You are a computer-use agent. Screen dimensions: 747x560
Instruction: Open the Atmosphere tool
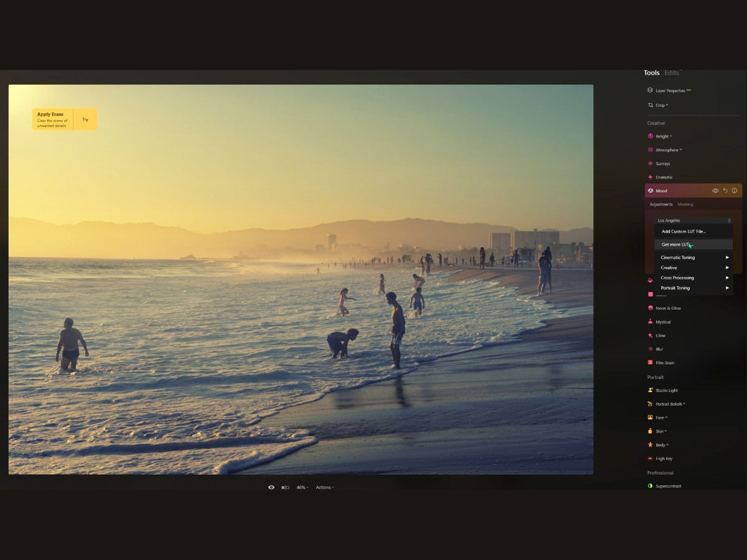pyautogui.click(x=664, y=150)
